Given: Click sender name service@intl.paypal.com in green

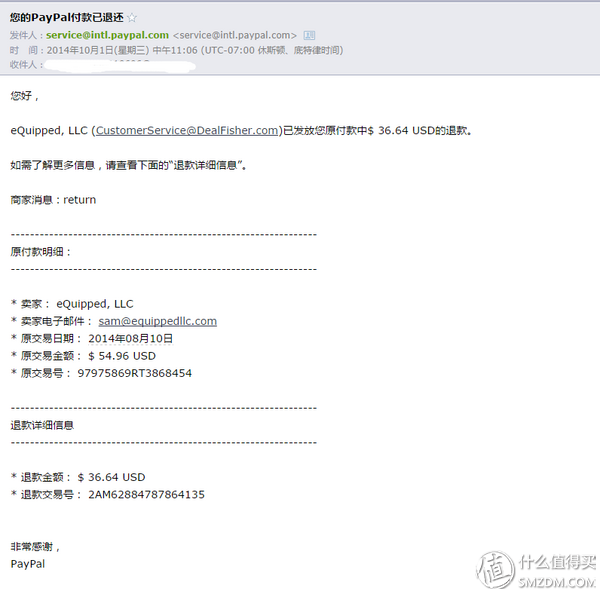Looking at the screenshot, I should (x=107, y=35).
